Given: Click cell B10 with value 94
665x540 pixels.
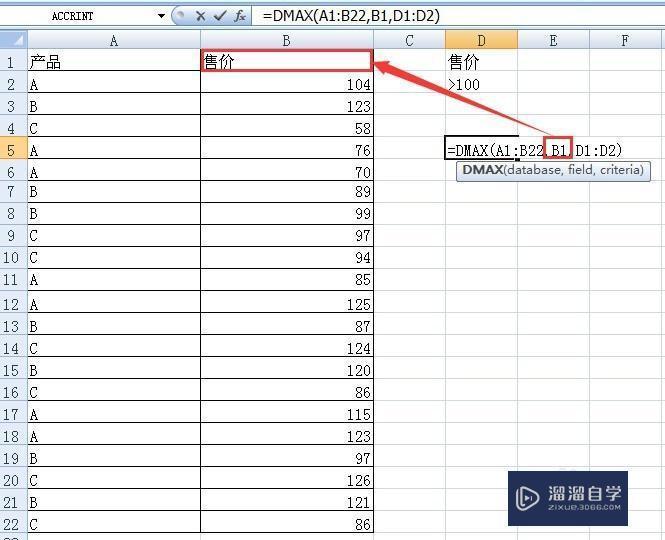Looking at the screenshot, I should coord(287,257).
